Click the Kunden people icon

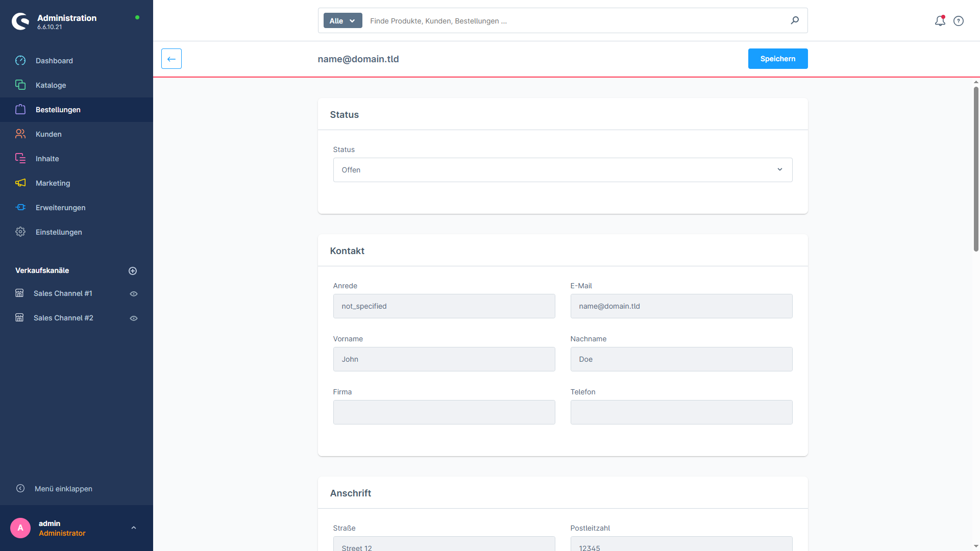coord(20,134)
